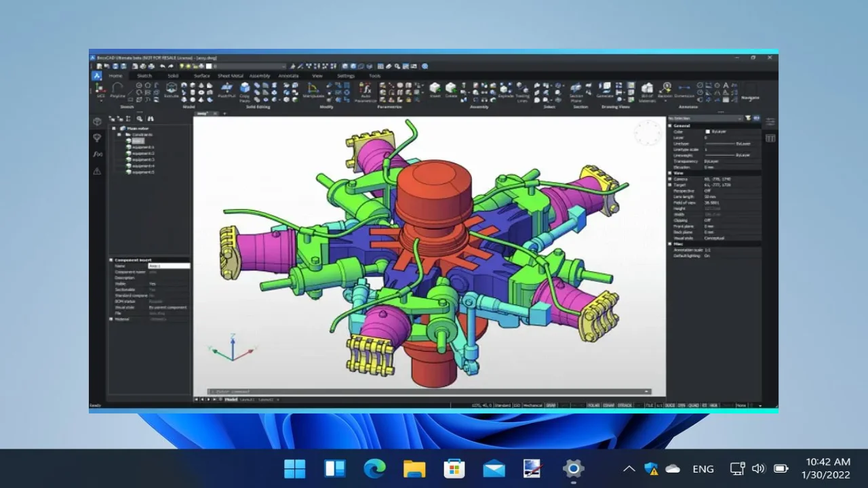Open the Sheet Metal ribbon tab

[x=231, y=76]
